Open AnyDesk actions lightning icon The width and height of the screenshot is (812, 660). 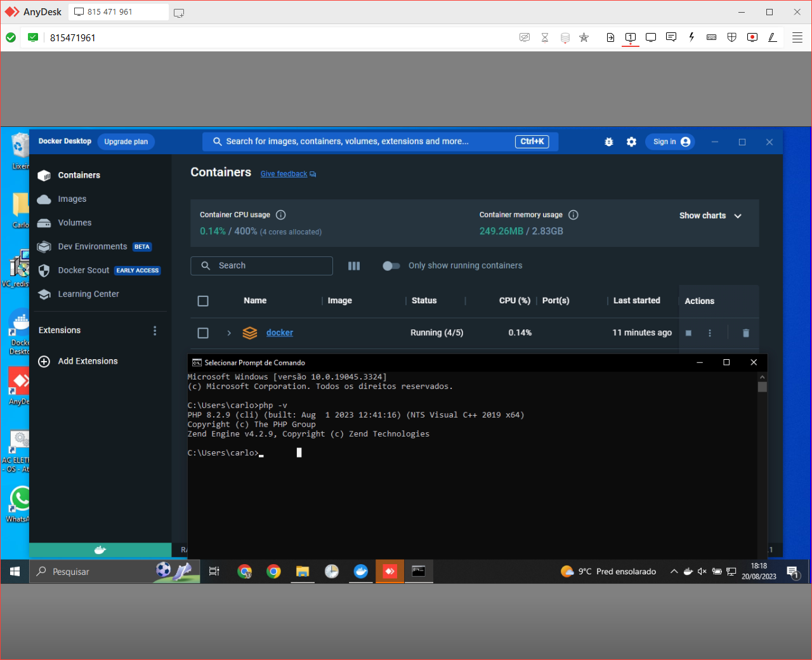pyautogui.click(x=691, y=37)
